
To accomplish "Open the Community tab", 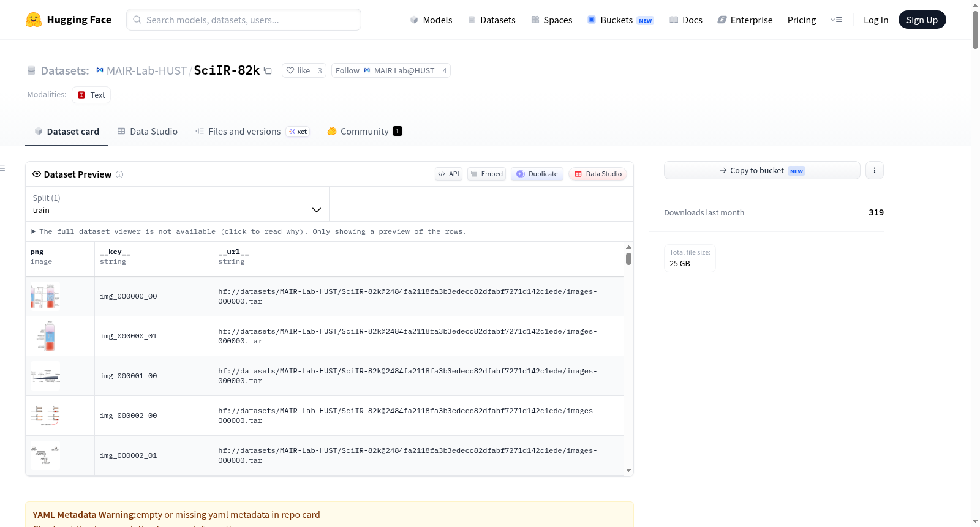I will coord(364,131).
